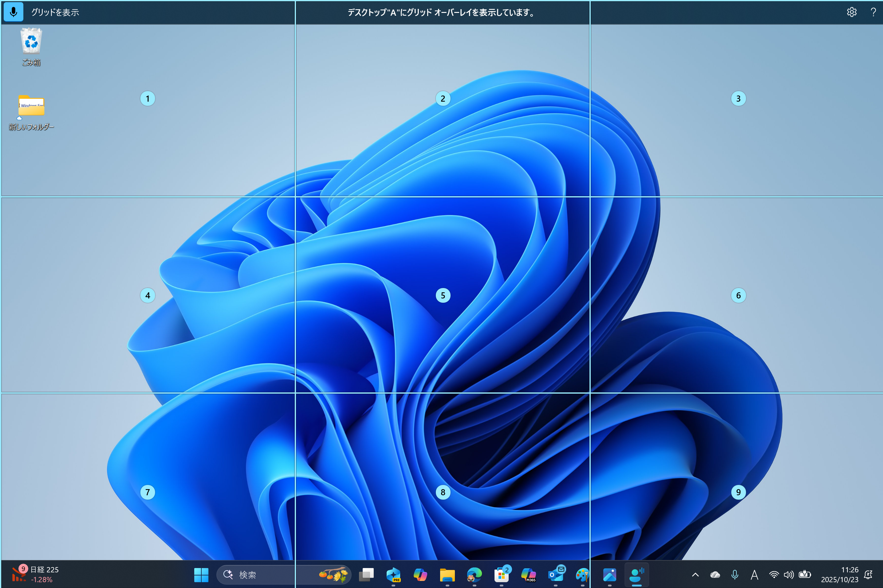Open Task View from taskbar
Image resolution: width=883 pixels, height=588 pixels.
[x=366, y=574]
